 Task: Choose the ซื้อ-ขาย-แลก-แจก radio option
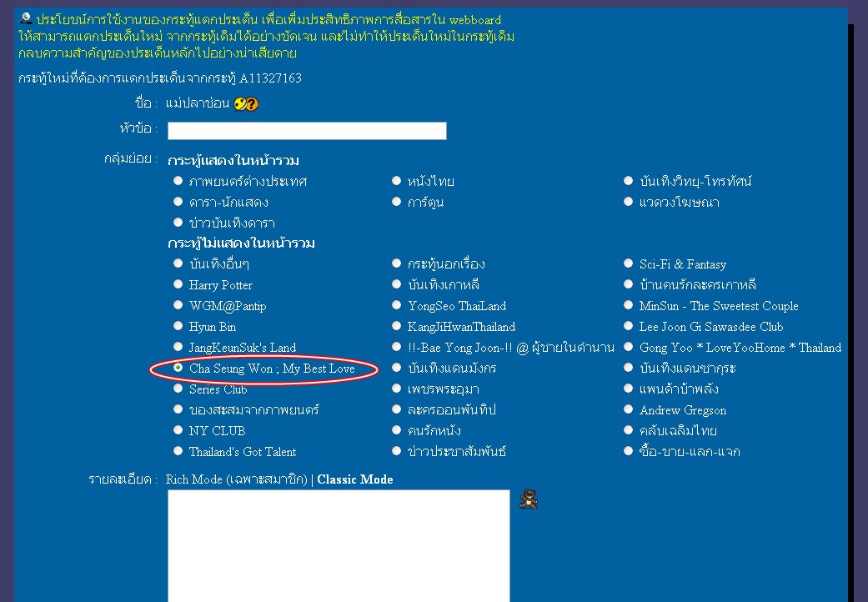[x=629, y=451]
